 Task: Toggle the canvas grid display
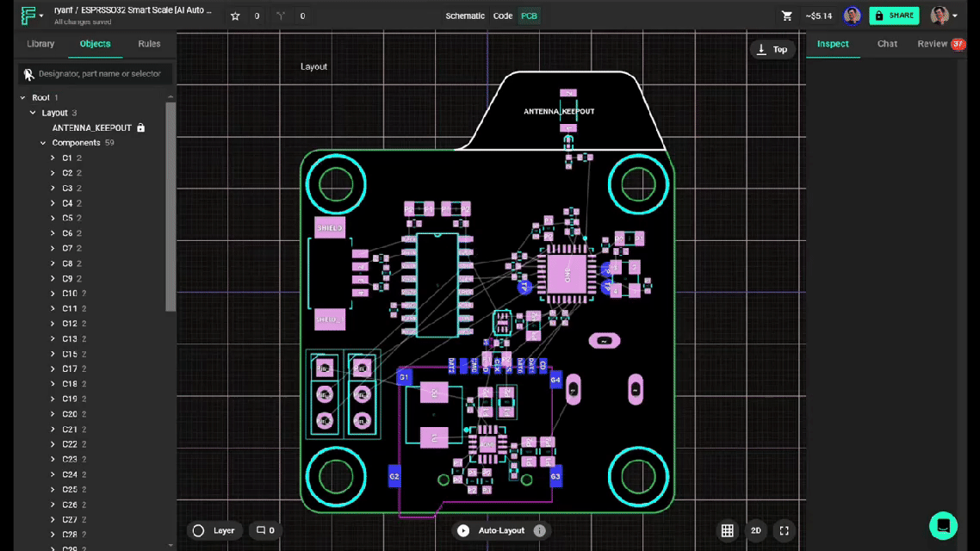[x=728, y=530]
